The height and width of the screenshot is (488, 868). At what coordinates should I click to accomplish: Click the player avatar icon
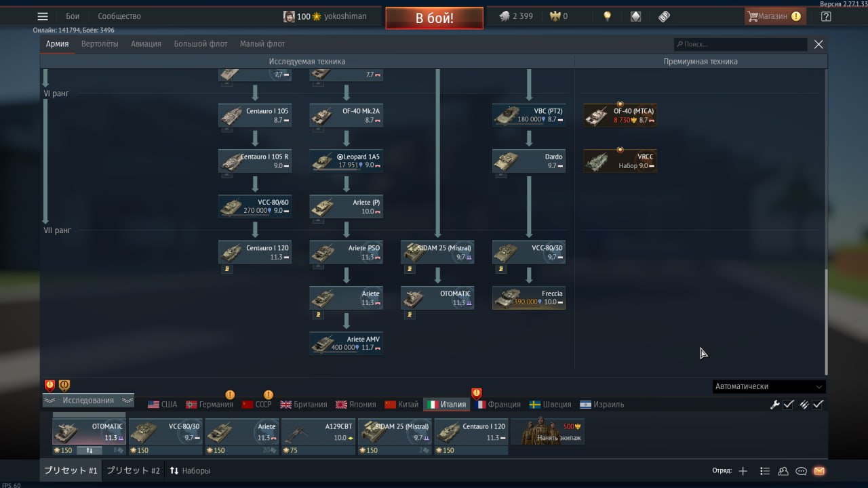(x=289, y=16)
